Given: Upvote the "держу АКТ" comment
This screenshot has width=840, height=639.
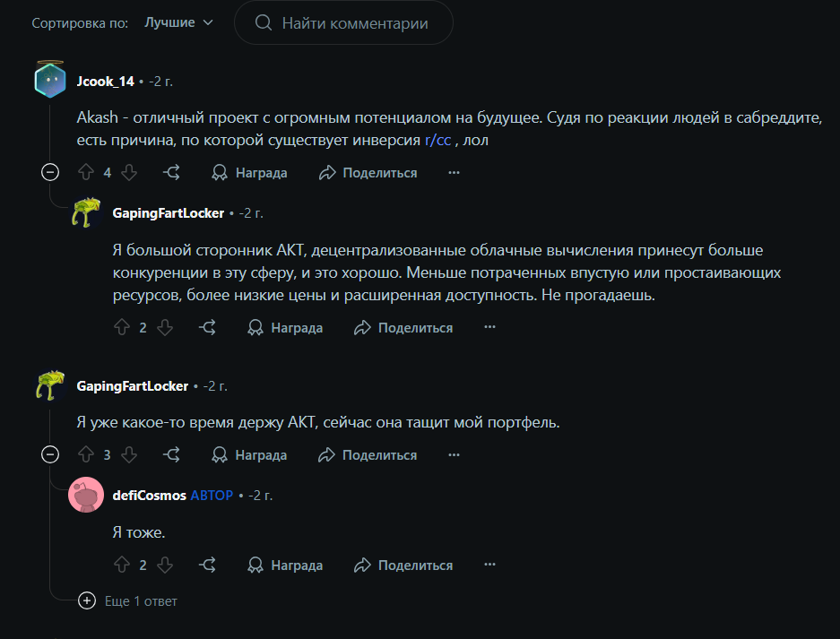Looking at the screenshot, I should (x=86, y=455).
